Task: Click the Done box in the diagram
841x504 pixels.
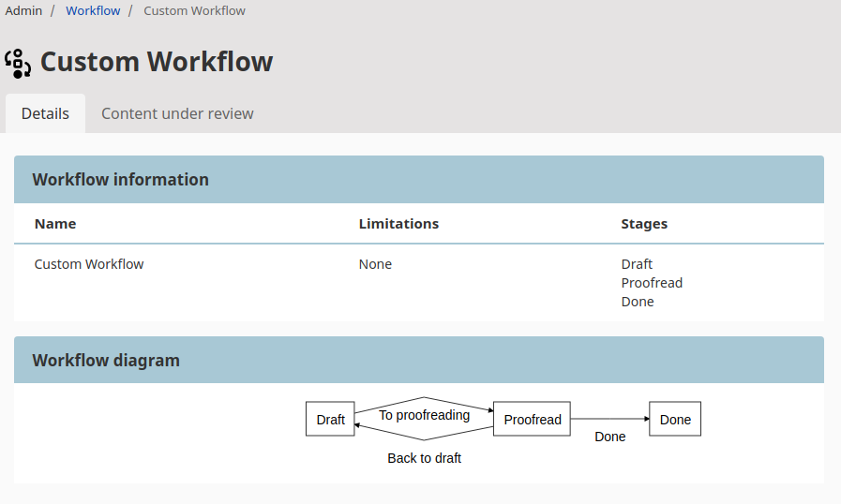Action: [675, 419]
